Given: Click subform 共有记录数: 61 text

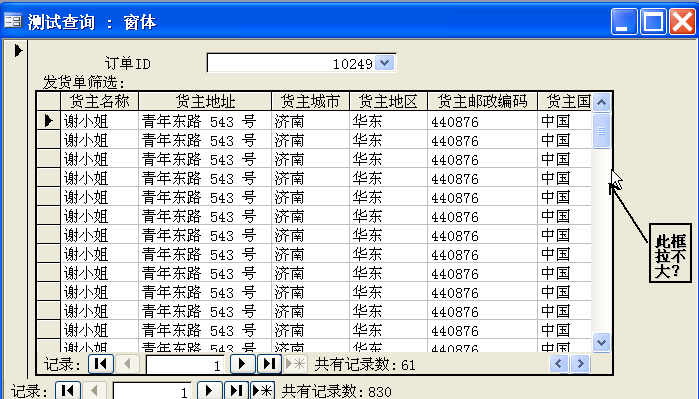Looking at the screenshot, I should click(x=365, y=365).
